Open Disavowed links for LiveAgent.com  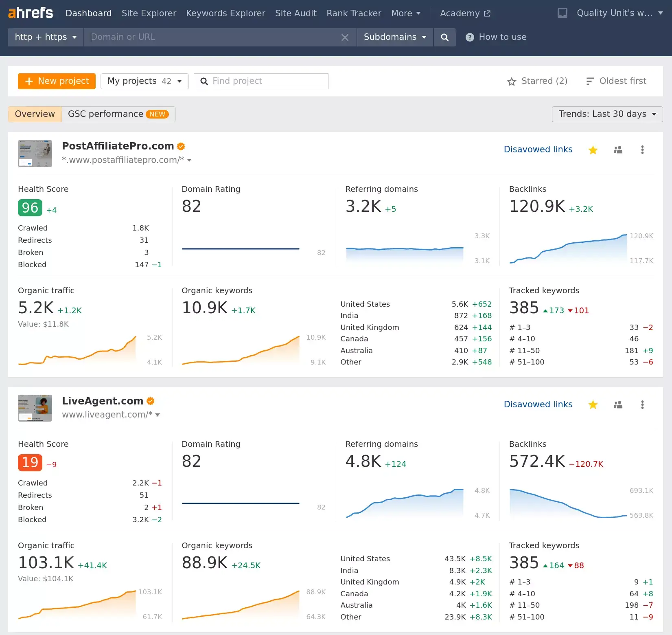pos(538,404)
